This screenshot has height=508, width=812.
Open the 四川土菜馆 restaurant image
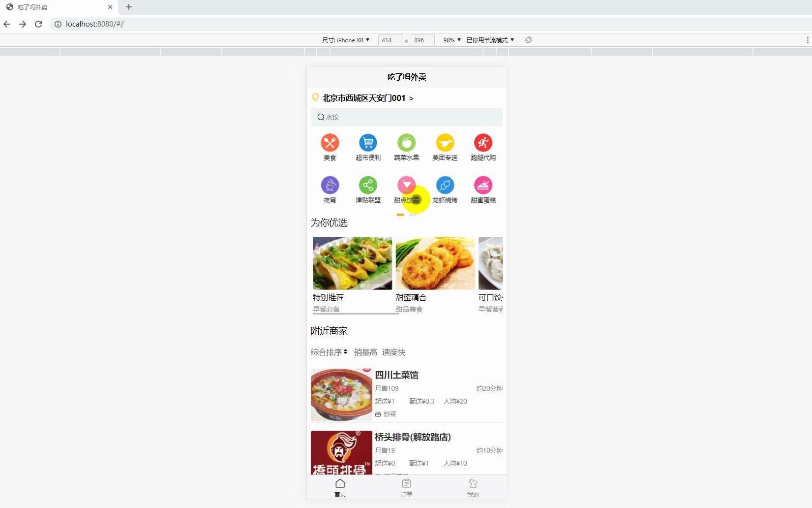click(x=341, y=395)
